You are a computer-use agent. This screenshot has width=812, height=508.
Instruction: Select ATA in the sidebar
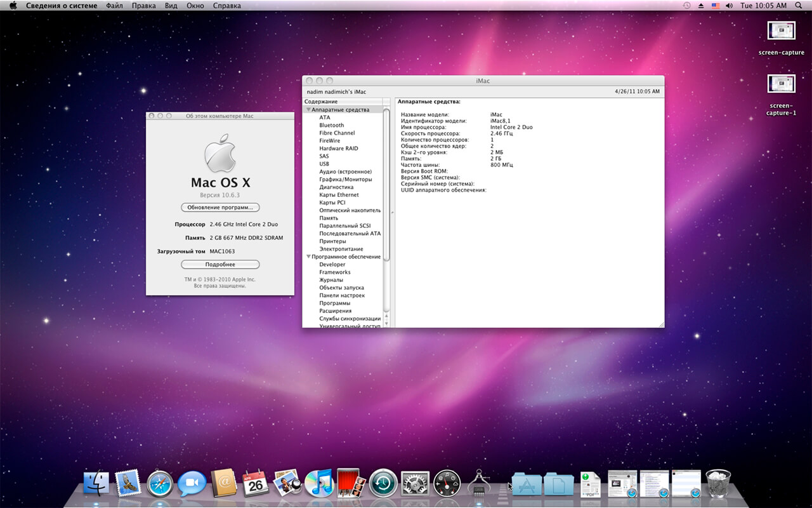pyautogui.click(x=325, y=117)
